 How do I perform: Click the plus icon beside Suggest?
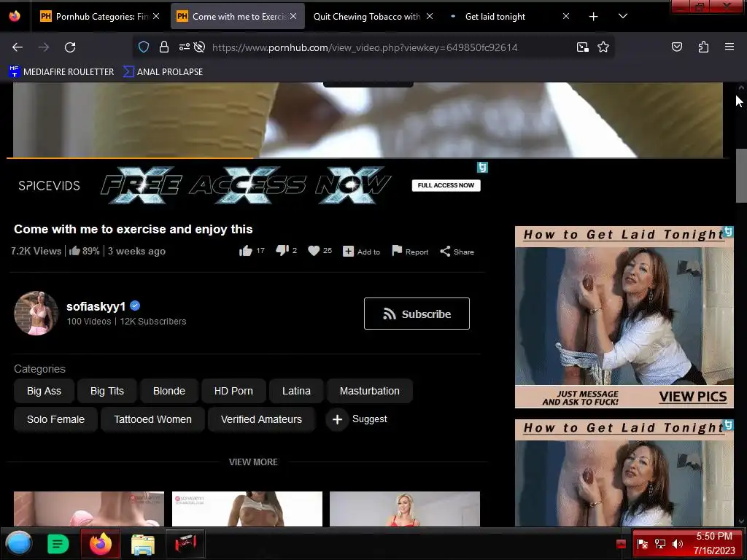[337, 419]
